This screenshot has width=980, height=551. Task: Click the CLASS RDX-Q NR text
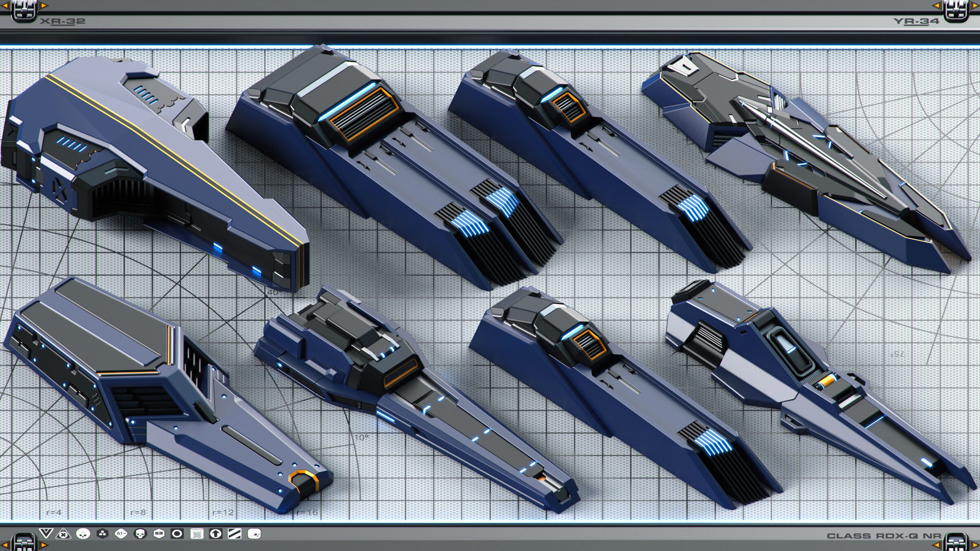pyautogui.click(x=883, y=536)
